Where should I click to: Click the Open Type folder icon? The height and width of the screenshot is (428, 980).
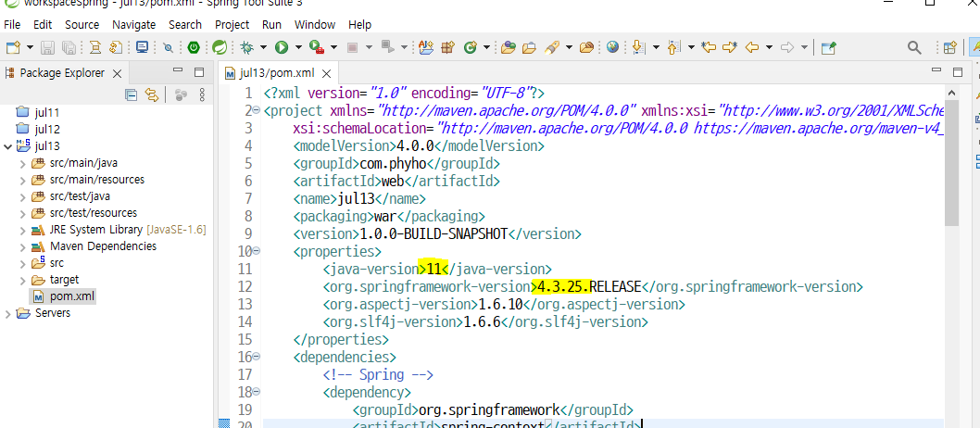[x=509, y=47]
